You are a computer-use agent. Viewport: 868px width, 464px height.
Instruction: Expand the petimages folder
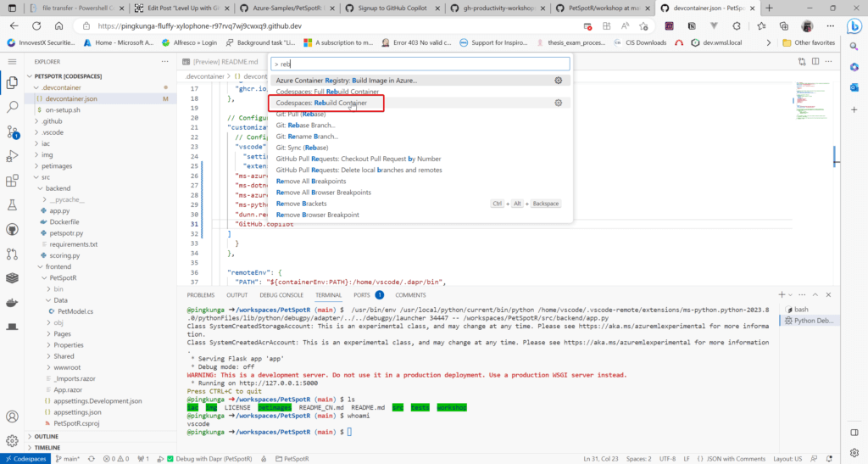coord(57,166)
